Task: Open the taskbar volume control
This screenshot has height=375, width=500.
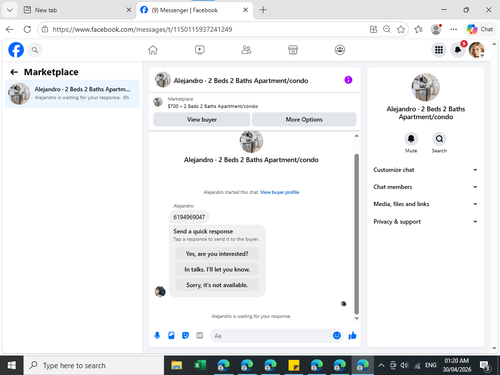Action: click(404, 365)
